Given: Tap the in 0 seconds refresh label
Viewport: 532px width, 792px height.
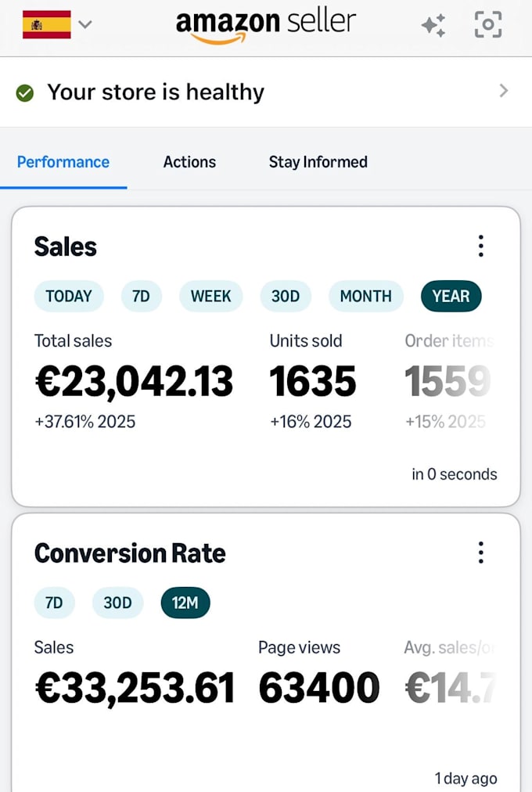Looking at the screenshot, I should [455, 474].
